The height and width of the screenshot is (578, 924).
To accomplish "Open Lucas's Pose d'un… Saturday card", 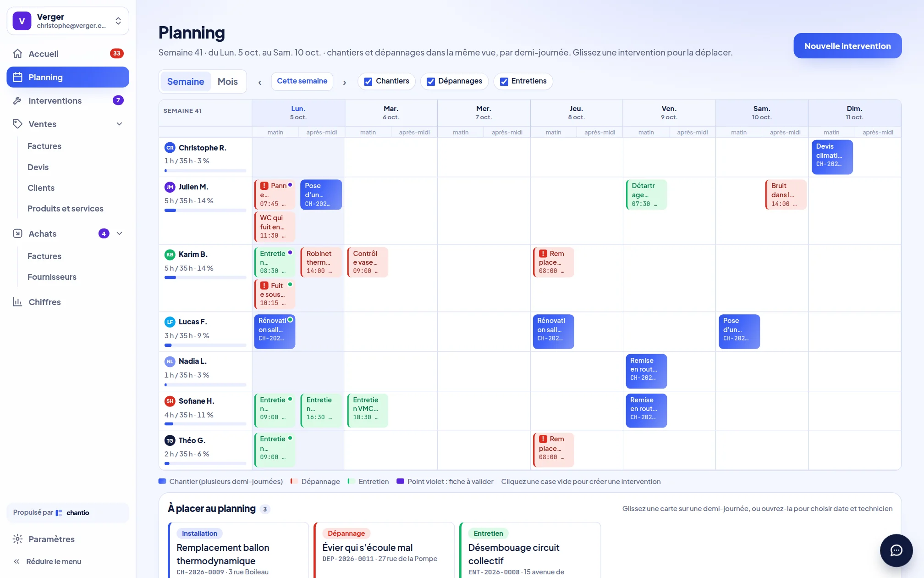I will [x=739, y=331].
